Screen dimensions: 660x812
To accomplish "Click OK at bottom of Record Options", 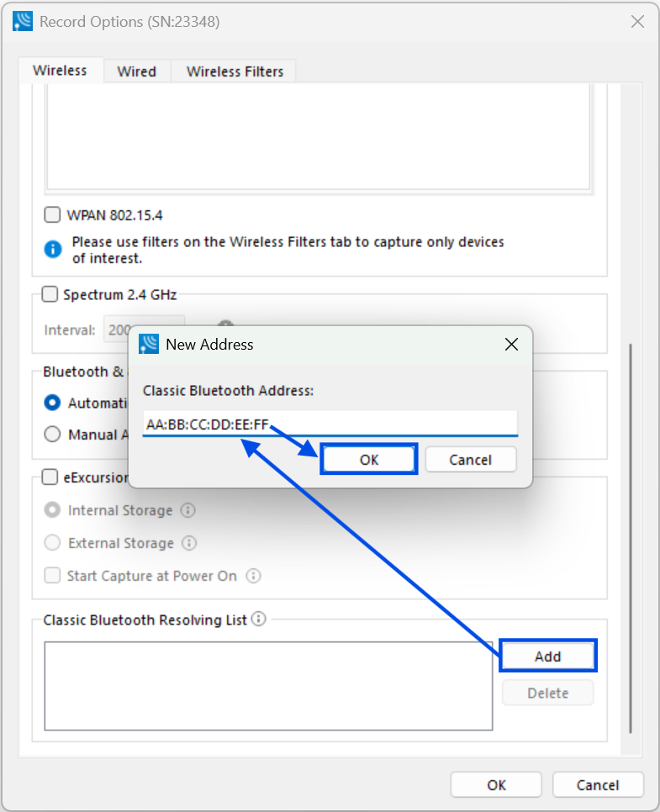I will [x=496, y=785].
